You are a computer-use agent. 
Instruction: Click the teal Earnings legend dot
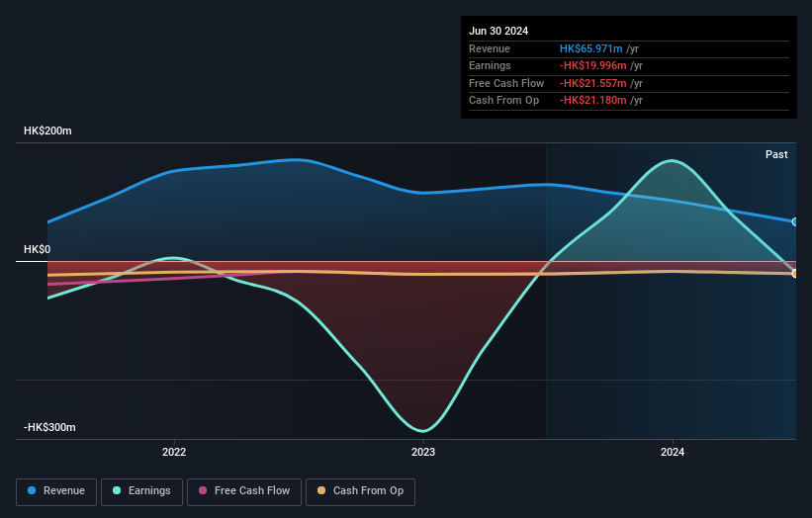(x=117, y=490)
